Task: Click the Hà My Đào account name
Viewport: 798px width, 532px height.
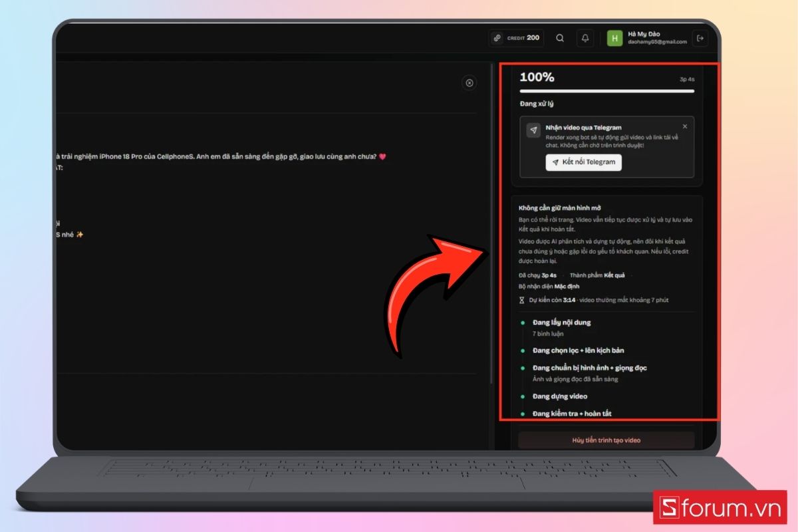Action: (x=643, y=34)
